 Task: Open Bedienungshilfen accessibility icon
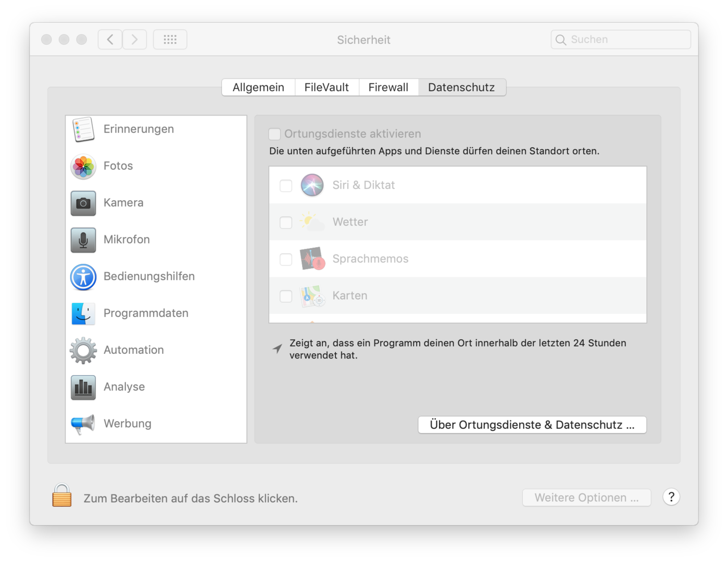tap(83, 277)
